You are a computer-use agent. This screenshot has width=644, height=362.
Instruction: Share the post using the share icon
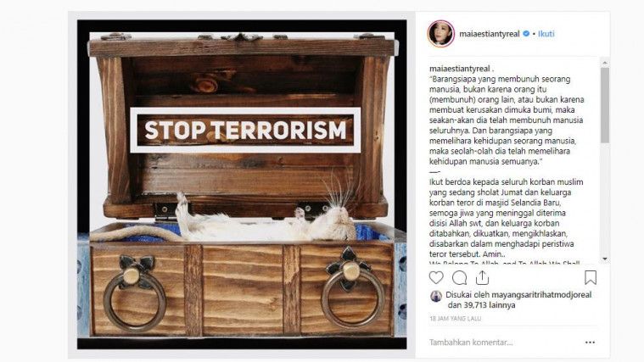[482, 278]
